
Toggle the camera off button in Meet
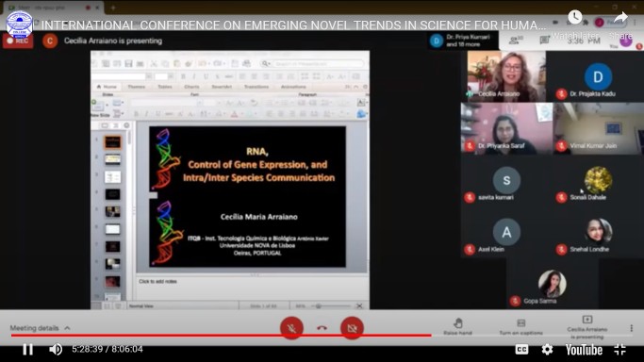pyautogui.click(x=352, y=328)
